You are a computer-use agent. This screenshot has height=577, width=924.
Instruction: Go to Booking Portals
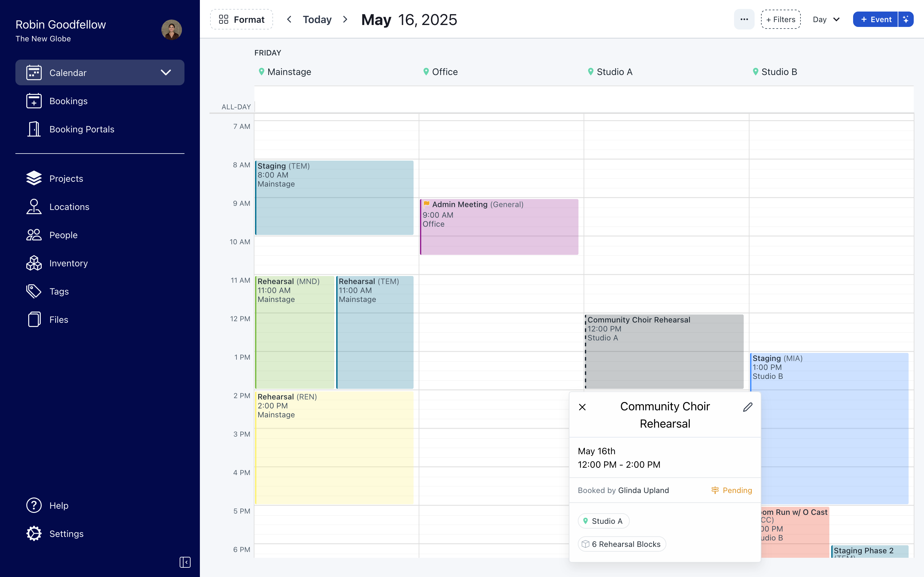[81, 130]
